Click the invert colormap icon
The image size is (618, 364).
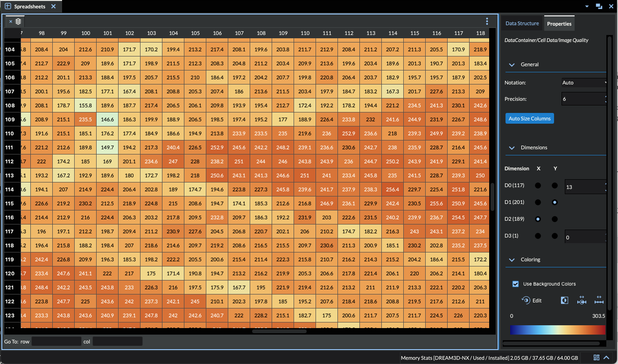click(x=564, y=301)
